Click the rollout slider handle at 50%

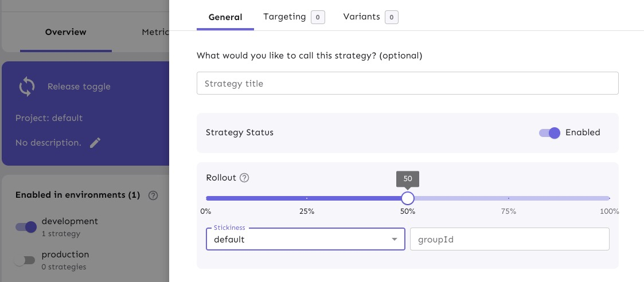tap(407, 198)
